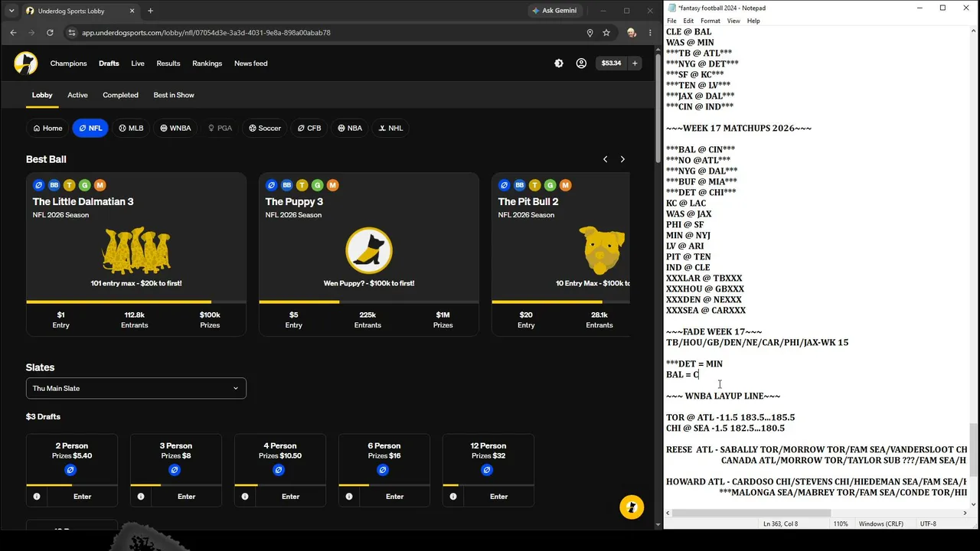Click the yellow floating Underdog chat icon
Viewport: 980px width, 551px height.
point(632,507)
